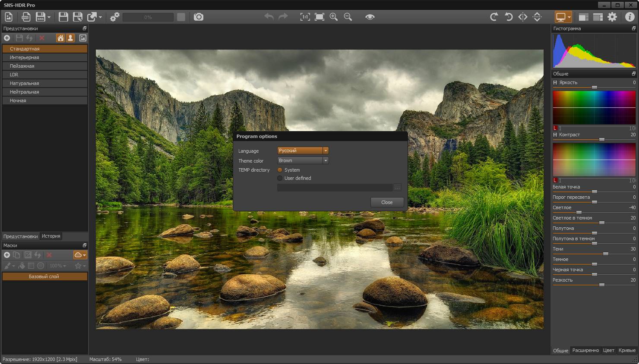Viewport: 639px width, 364px height.
Task: Toggle the right panel layout icon
Action: pyautogui.click(x=598, y=17)
